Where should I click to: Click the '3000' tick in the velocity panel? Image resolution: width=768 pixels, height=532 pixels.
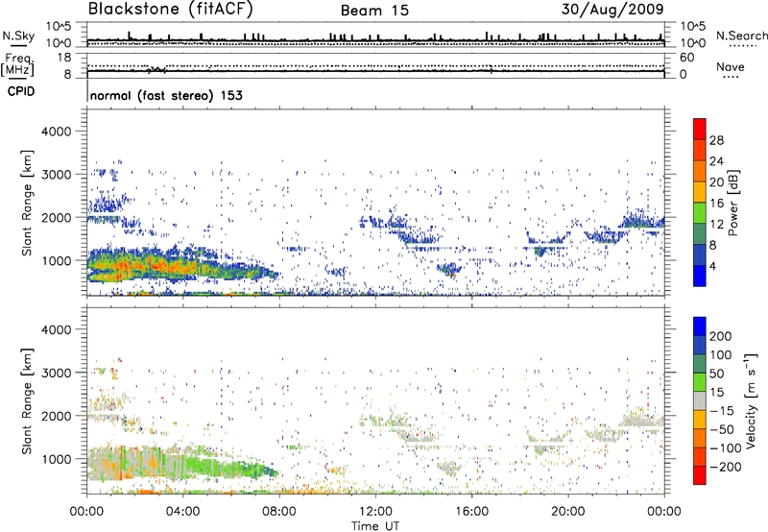[x=57, y=373]
